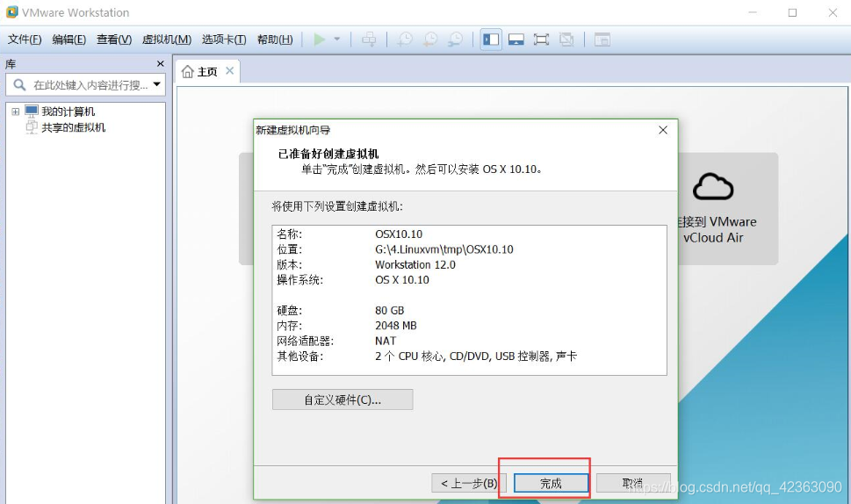Click the version value Workstation 12.0
The width and height of the screenshot is (851, 504).
click(415, 265)
